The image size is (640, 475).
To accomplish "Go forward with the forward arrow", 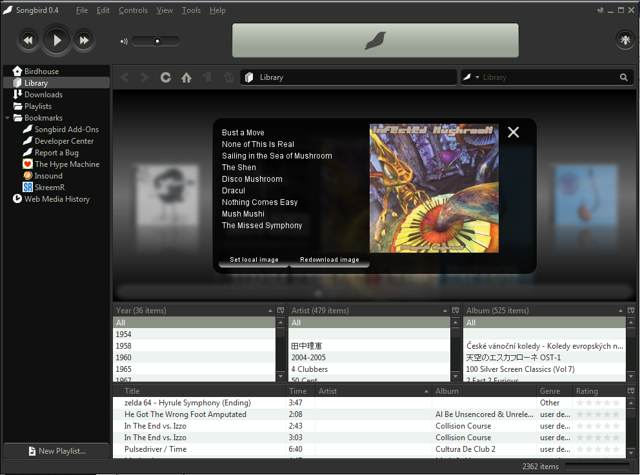I will point(144,78).
